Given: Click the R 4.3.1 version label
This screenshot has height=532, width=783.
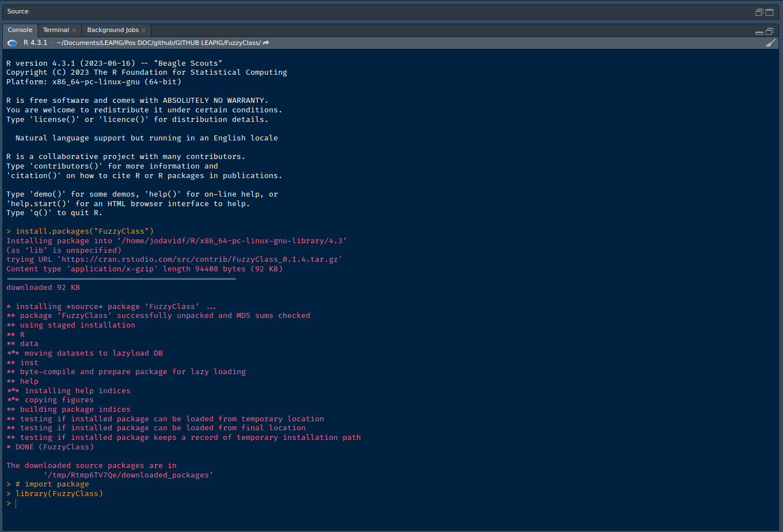Looking at the screenshot, I should point(35,43).
